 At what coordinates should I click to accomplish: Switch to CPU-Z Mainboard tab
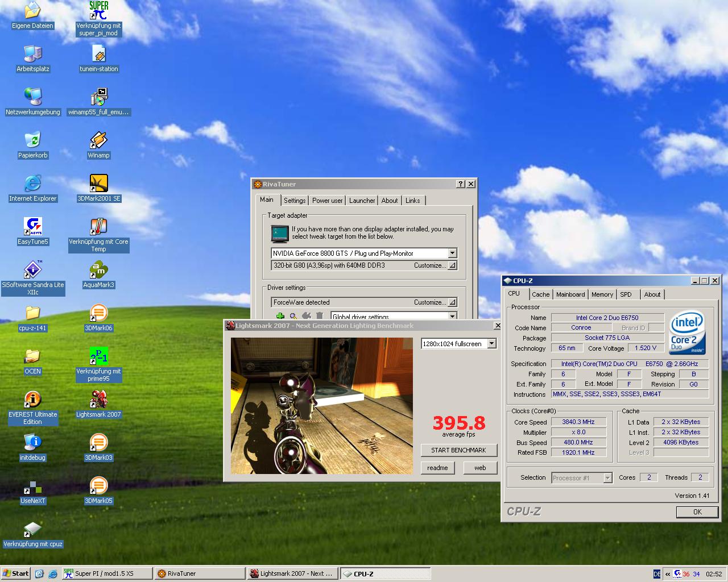point(570,294)
